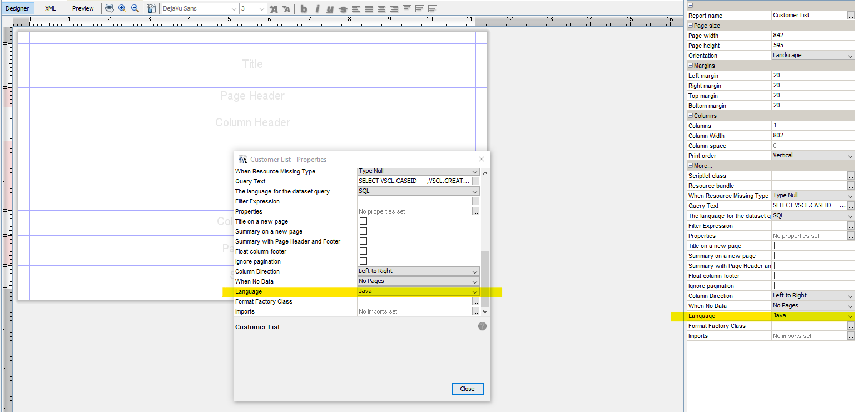This screenshot has width=868, height=412.
Task: Open Print order dropdown in right panel
Action: click(x=813, y=156)
